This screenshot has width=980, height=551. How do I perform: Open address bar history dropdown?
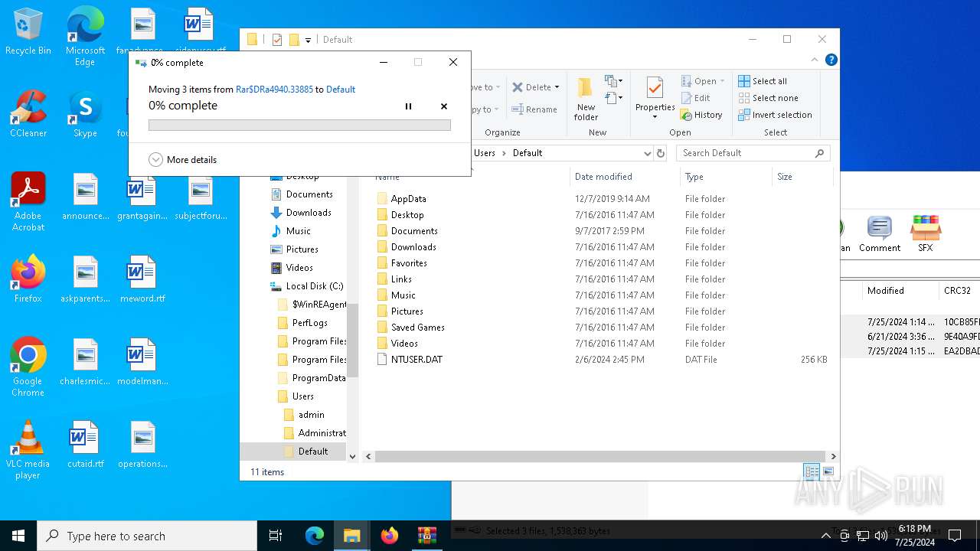tap(647, 153)
